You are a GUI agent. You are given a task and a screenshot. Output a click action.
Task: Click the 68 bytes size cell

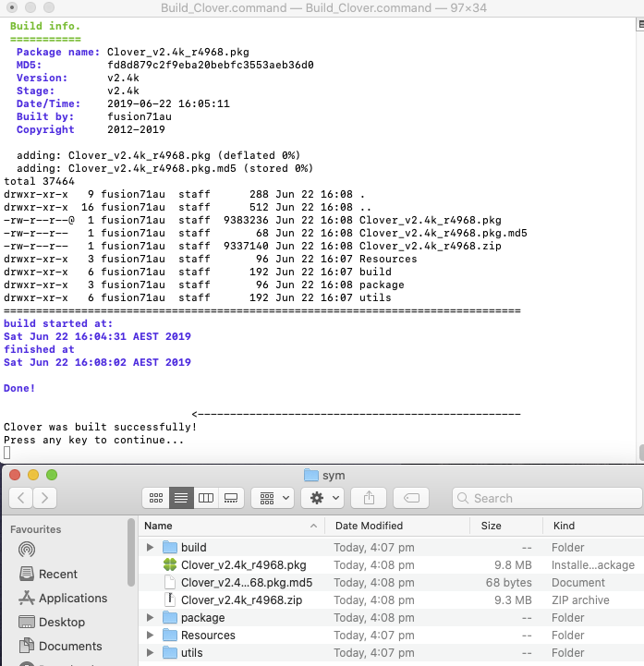(x=508, y=583)
